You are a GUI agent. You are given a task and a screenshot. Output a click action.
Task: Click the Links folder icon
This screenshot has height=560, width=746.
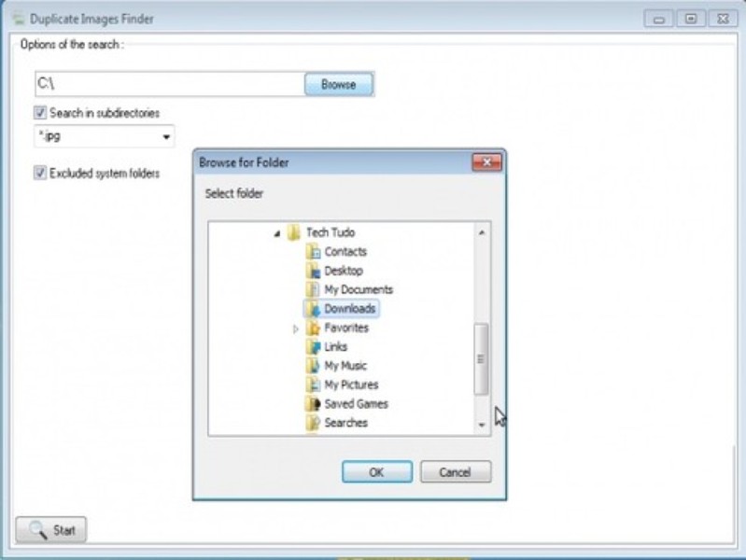point(313,347)
